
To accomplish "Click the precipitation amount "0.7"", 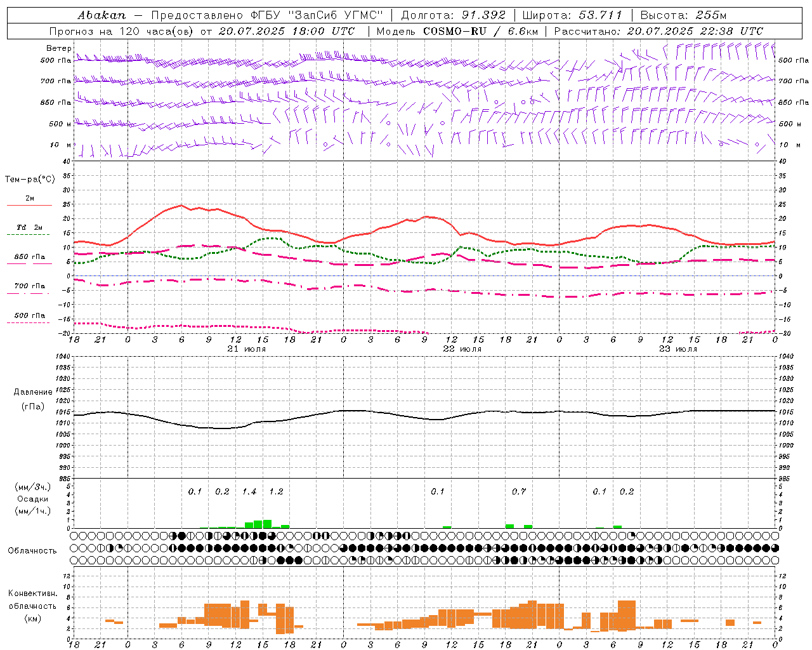I will (519, 491).
